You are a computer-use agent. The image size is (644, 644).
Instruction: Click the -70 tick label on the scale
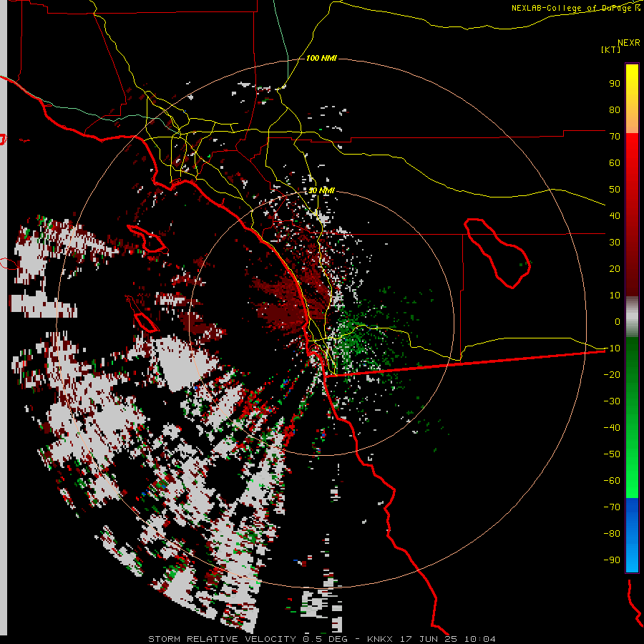(x=612, y=507)
